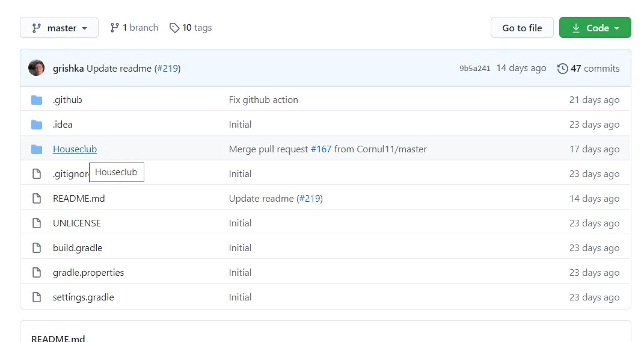644x342 pixels.
Task: Open the .github folder
Action: coord(67,100)
